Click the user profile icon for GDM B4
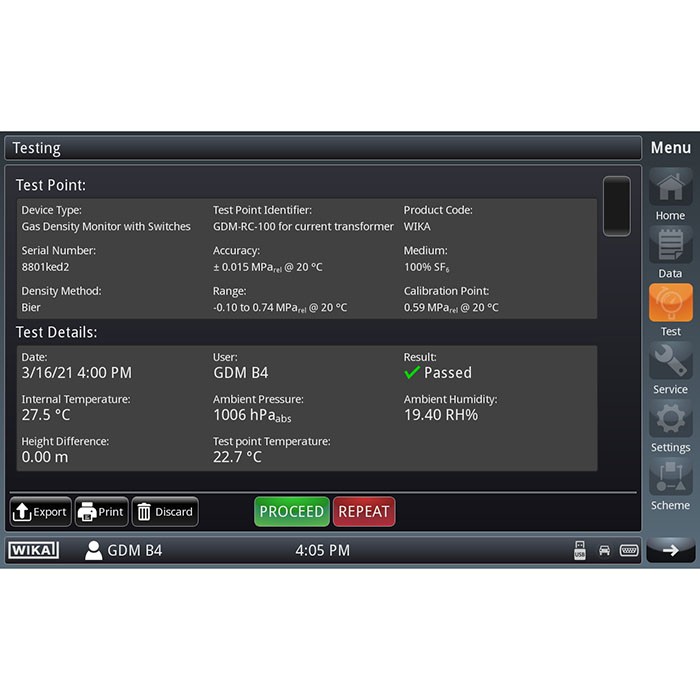The image size is (700, 700). pos(93,550)
